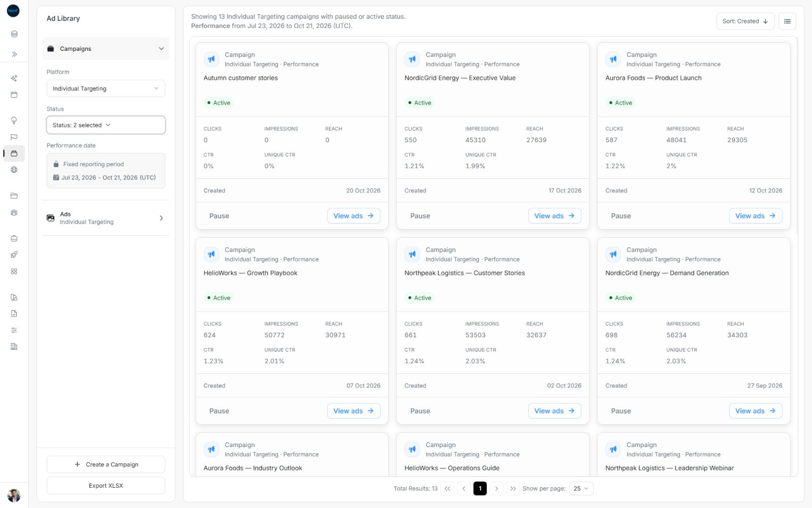Click the Njord logo at the top left

(13, 11)
